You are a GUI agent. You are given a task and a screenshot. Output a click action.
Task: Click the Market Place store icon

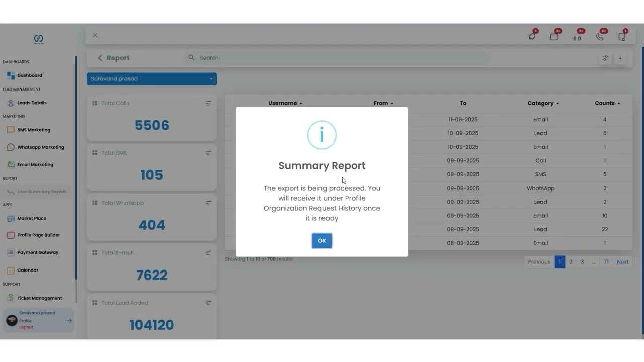pyautogui.click(x=11, y=218)
